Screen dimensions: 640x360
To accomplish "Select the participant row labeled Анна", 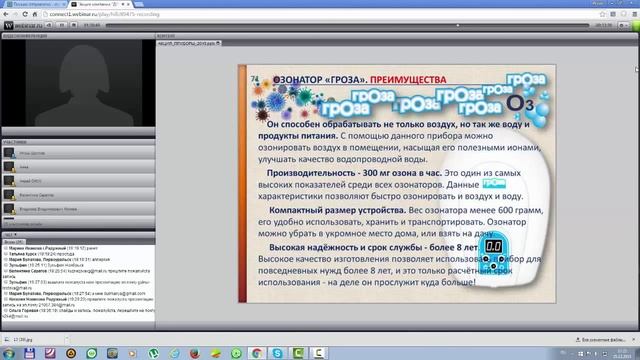I will click(x=78, y=167).
